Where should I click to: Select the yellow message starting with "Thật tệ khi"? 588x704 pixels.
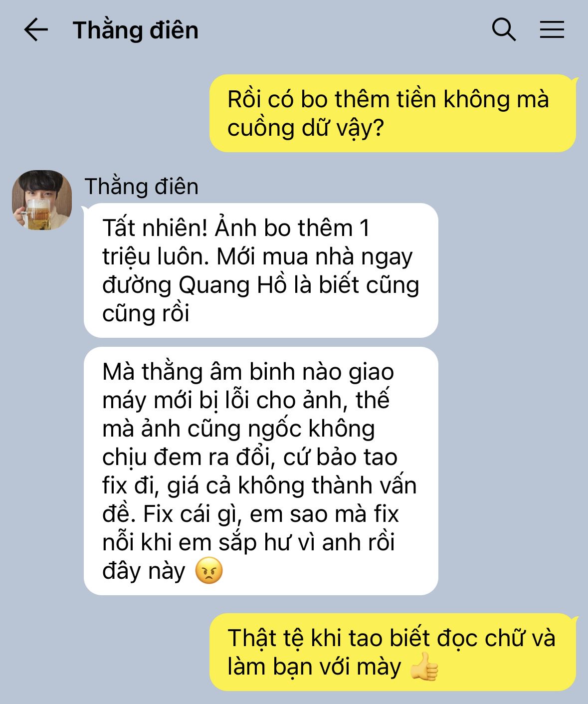(x=392, y=652)
